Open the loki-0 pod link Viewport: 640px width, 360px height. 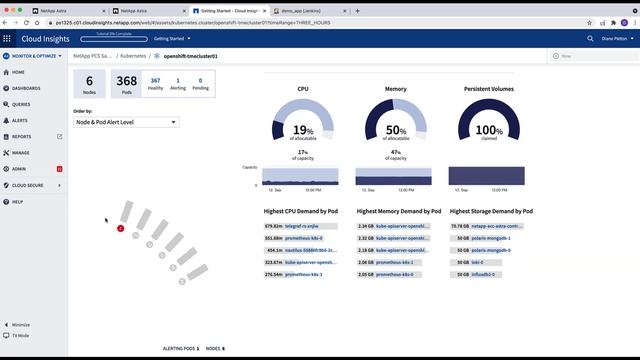[x=478, y=262]
